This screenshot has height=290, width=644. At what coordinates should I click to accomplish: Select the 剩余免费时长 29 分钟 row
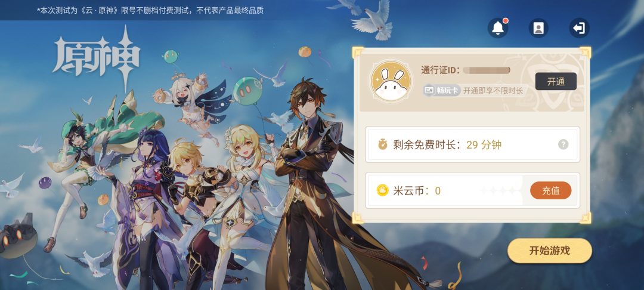pos(472,144)
